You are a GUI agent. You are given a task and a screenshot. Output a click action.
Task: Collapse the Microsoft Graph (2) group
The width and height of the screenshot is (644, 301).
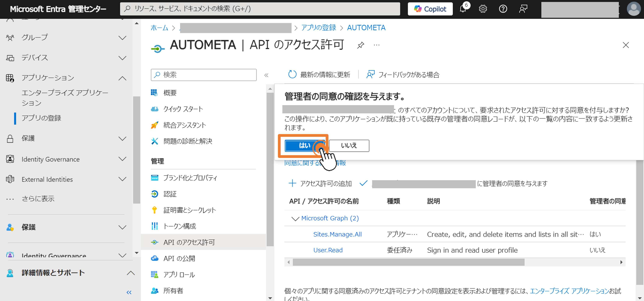[x=295, y=219]
